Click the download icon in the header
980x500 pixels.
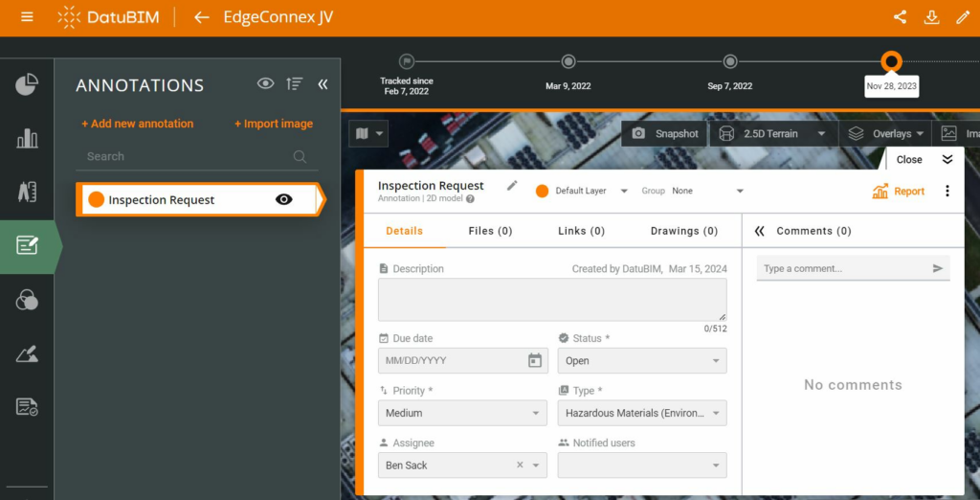pyautogui.click(x=932, y=17)
